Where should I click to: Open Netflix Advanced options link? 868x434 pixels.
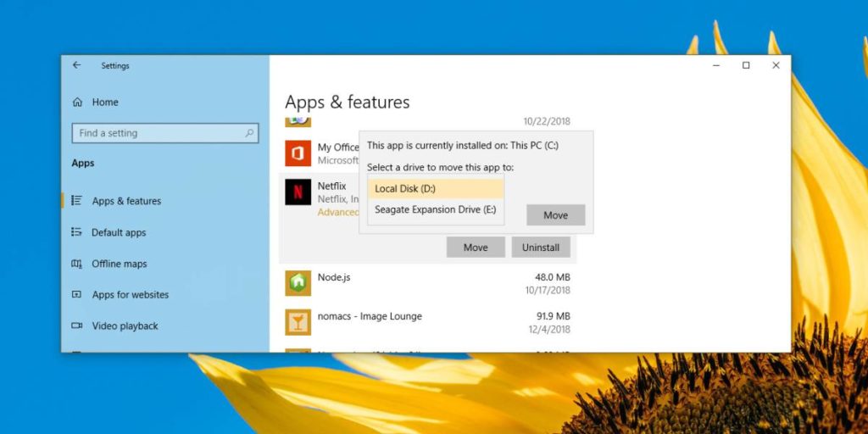coord(338,213)
